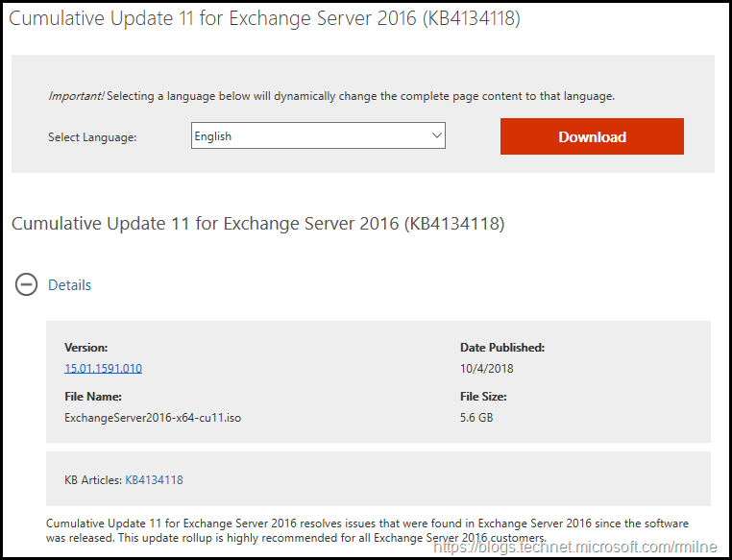Open the Select Language dropdown
732x560 pixels.
[318, 135]
